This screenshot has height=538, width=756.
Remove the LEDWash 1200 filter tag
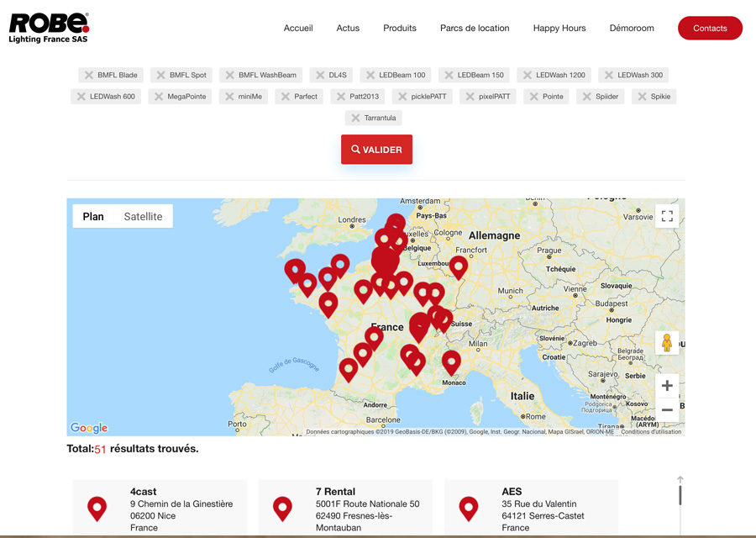[x=528, y=76]
